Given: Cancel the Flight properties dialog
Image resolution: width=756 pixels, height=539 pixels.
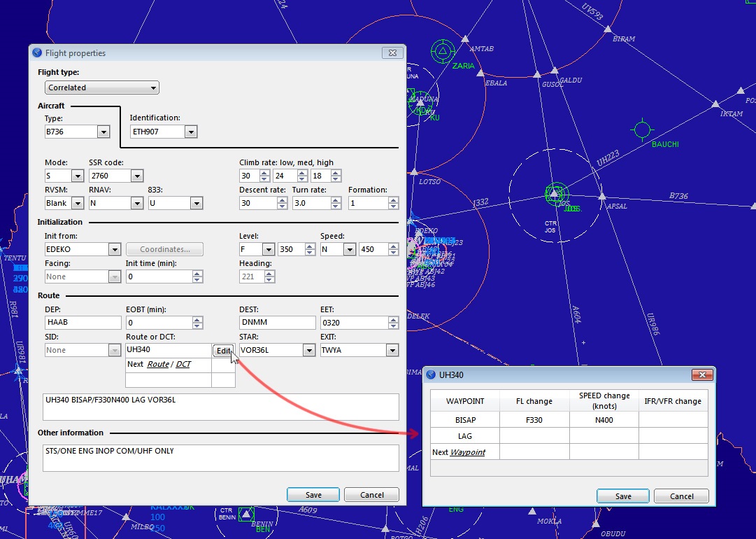Looking at the screenshot, I should point(372,495).
